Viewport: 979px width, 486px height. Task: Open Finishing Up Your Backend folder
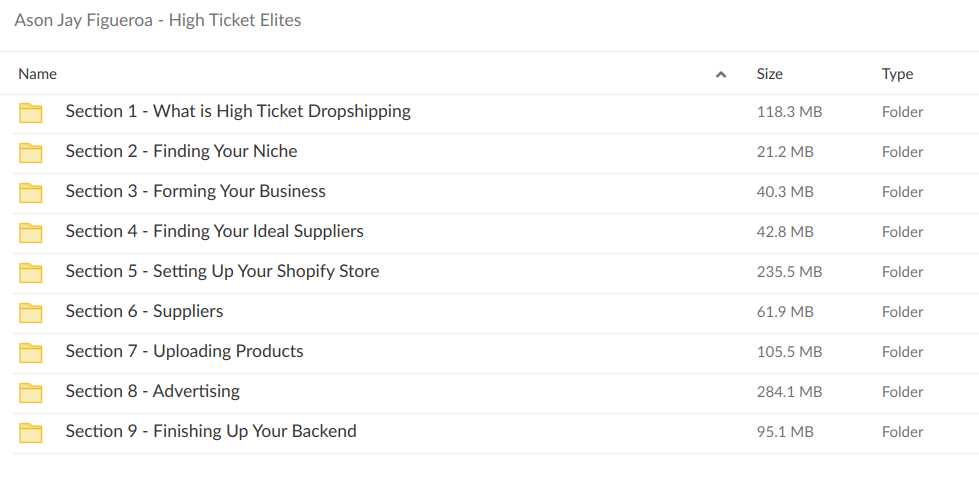click(x=211, y=431)
